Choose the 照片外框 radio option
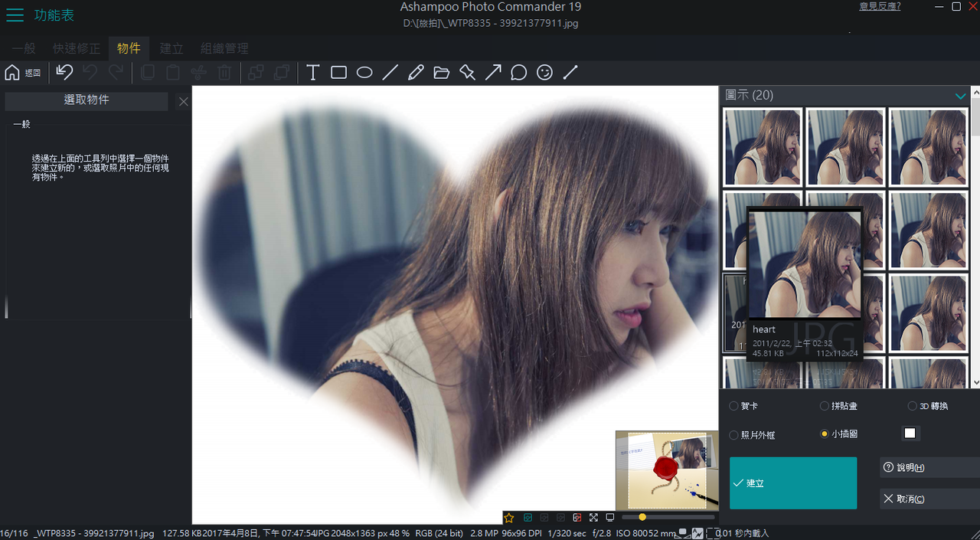This screenshot has height=540, width=980. [734, 434]
